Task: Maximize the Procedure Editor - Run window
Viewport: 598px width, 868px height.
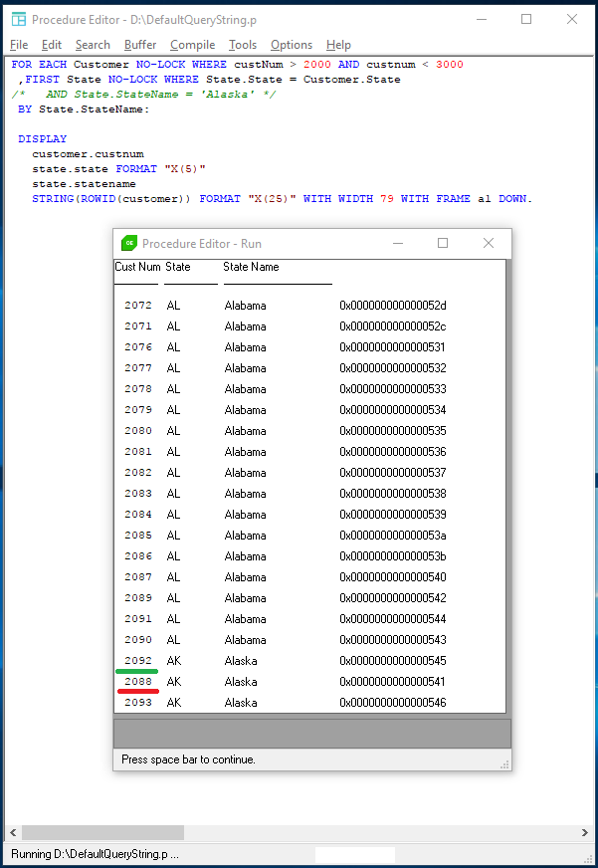Action: (443, 243)
